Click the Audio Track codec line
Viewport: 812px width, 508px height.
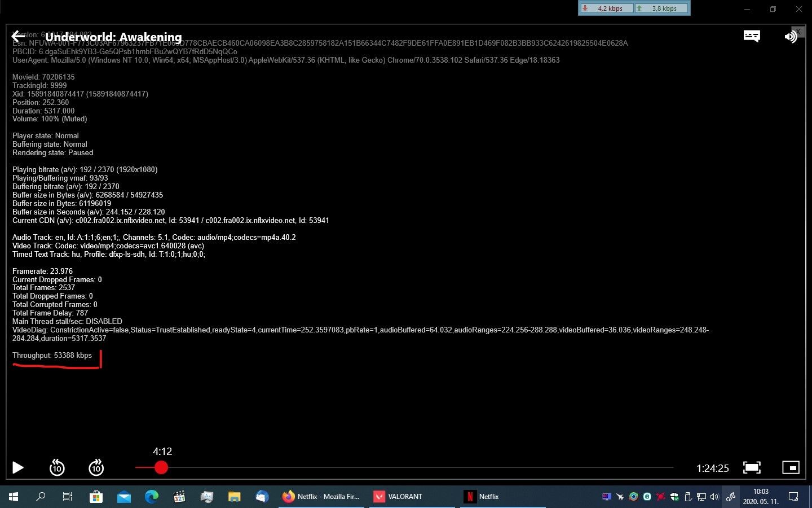point(154,237)
